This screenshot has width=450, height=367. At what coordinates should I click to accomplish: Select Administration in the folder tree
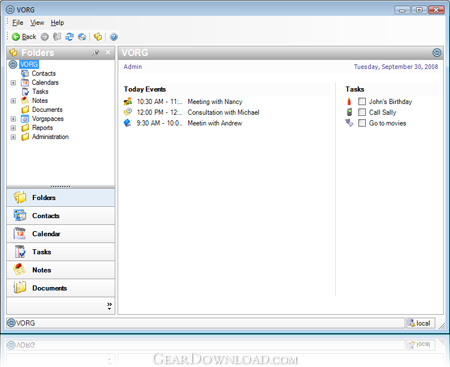click(x=50, y=137)
